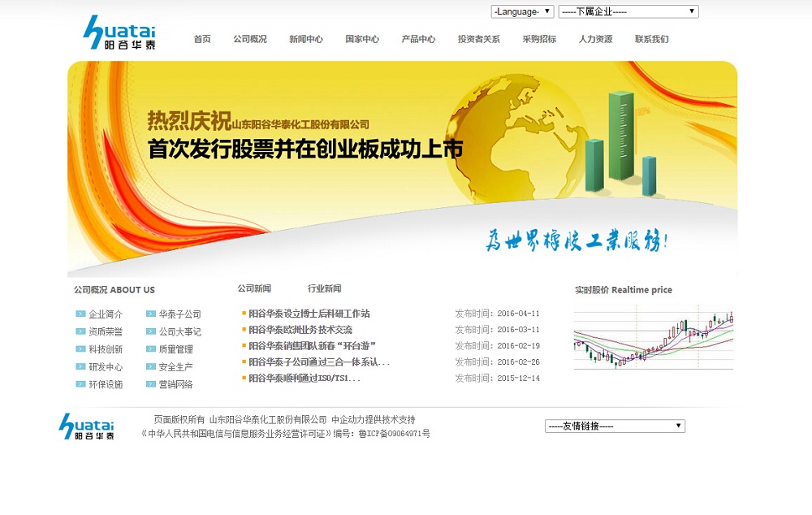Screen dimensions: 812x515
Task: Open the 环保设施 link
Action: click(x=106, y=384)
